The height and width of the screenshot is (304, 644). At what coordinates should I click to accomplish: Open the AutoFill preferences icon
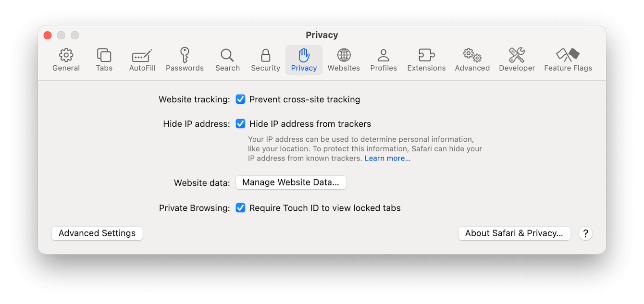tap(142, 55)
